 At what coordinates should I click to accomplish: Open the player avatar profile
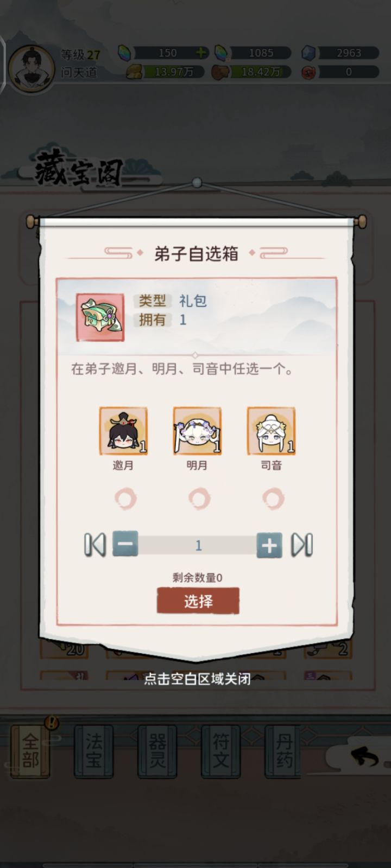(31, 67)
